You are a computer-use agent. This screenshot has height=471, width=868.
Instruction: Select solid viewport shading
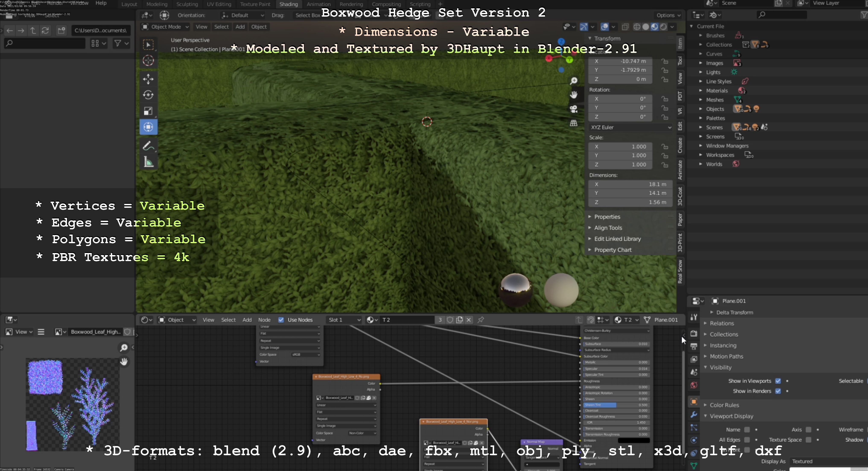point(646,27)
